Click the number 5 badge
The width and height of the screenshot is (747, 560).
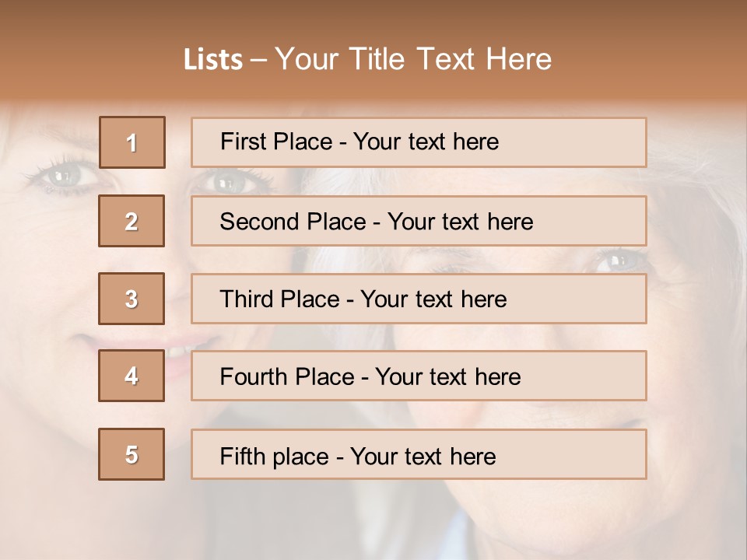[x=132, y=454]
